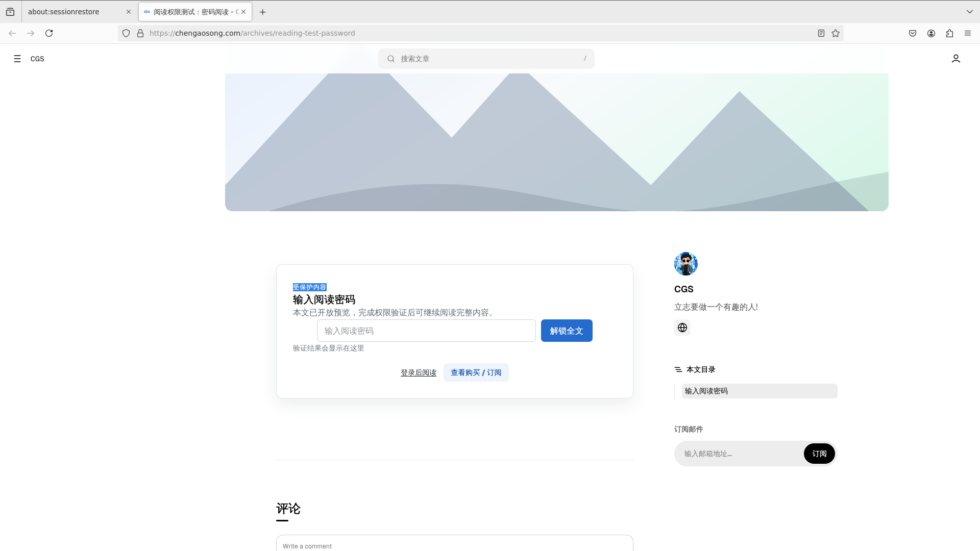Focus the 输入阅读密码 password field
Viewport: 980px width, 551px height.
(426, 331)
